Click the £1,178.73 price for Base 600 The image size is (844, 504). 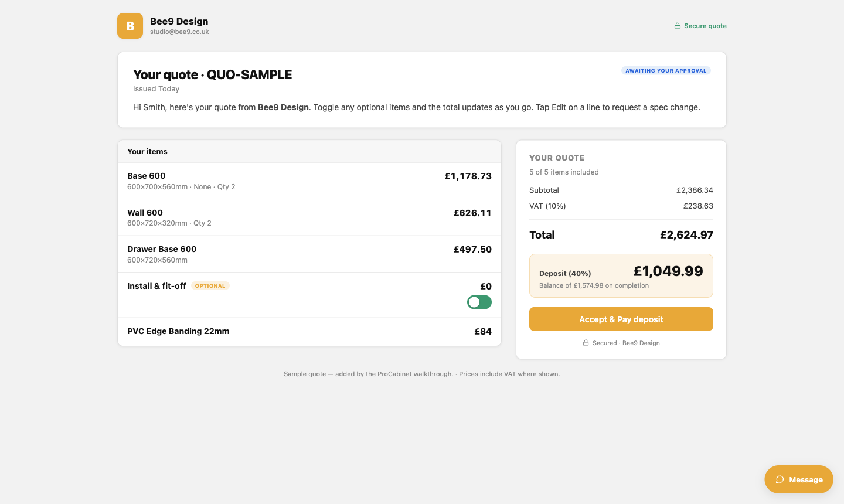[x=468, y=176]
